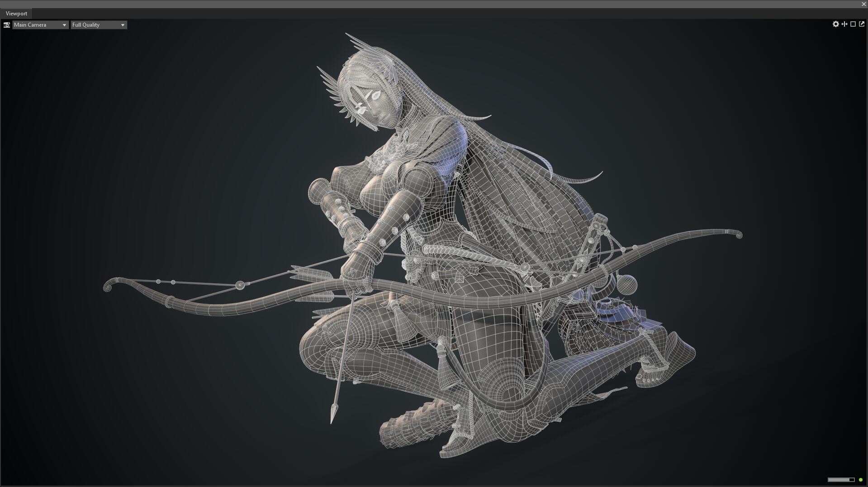868x487 pixels.
Task: Click the split viewport arrows icon
Action: coord(844,24)
